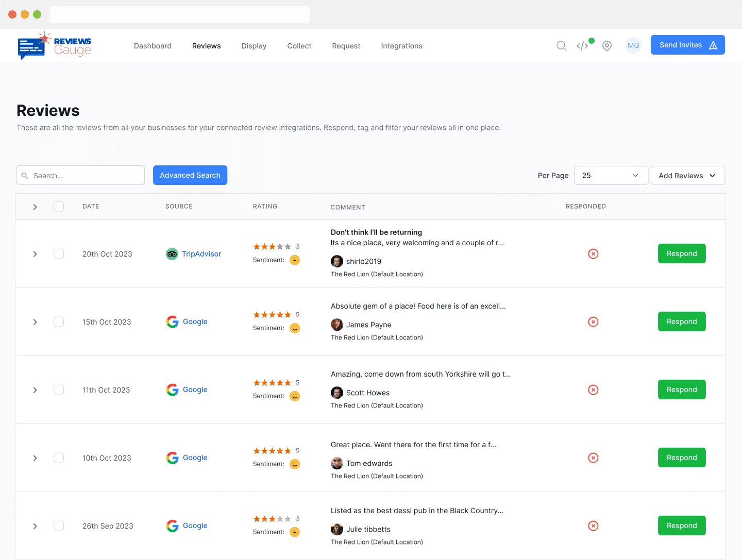Click the Advanced Search button
Screen dimensions: 742x560
click(190, 175)
